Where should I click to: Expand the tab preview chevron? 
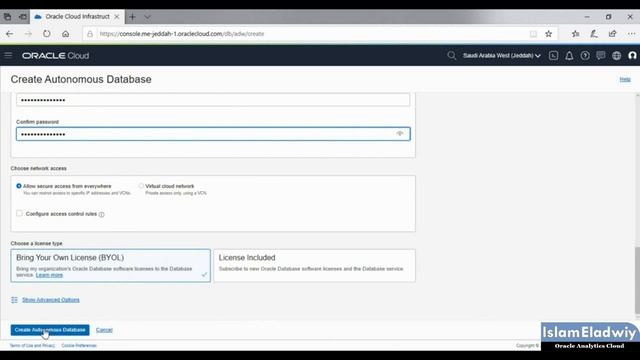click(x=147, y=17)
